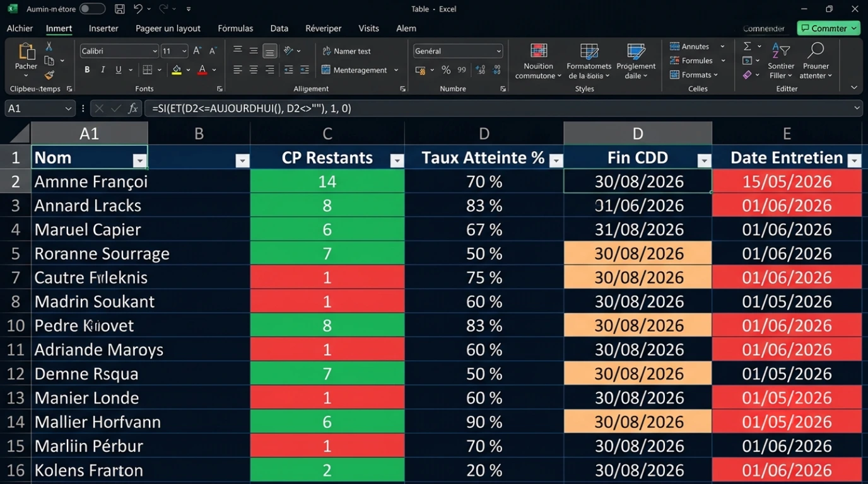Click the AutoSum sigma icon

point(747,47)
